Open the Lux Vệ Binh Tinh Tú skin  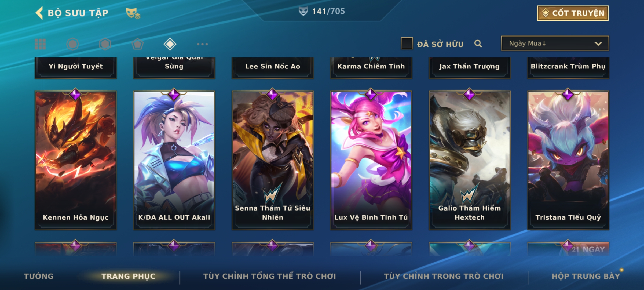[371, 160]
